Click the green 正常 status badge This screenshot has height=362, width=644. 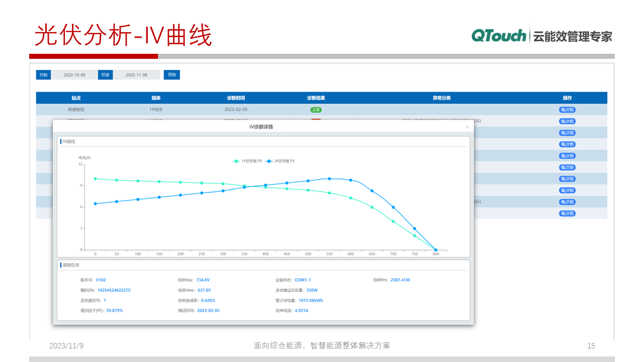point(316,110)
